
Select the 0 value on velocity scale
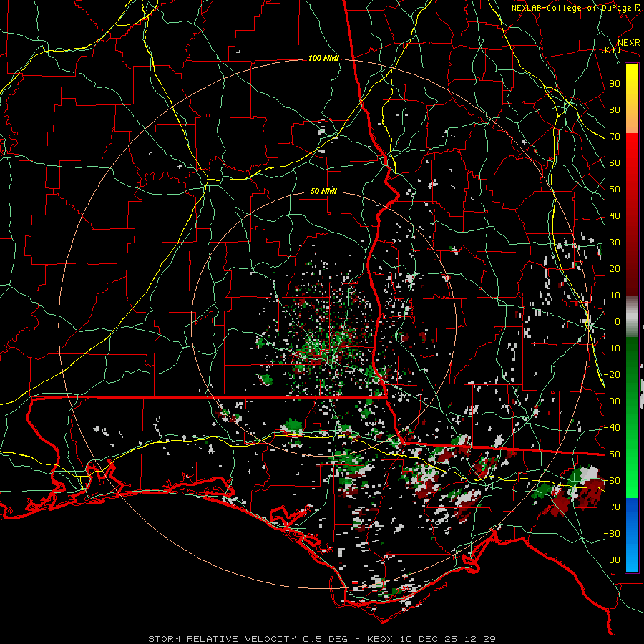point(618,322)
